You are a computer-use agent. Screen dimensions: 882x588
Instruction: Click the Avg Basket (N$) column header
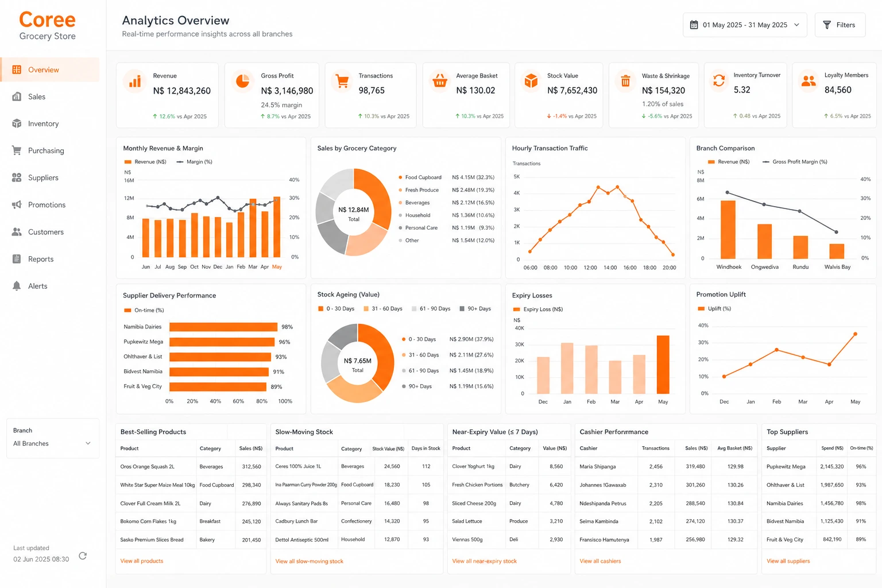point(734,448)
